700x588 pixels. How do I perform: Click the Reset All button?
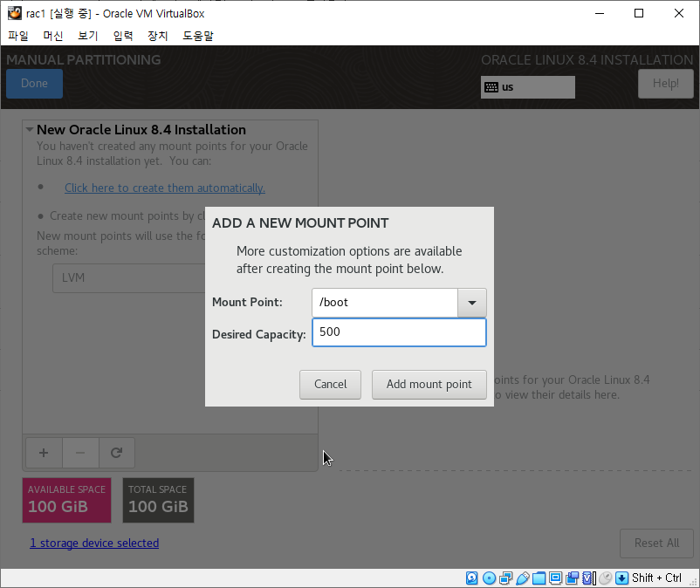[656, 544]
